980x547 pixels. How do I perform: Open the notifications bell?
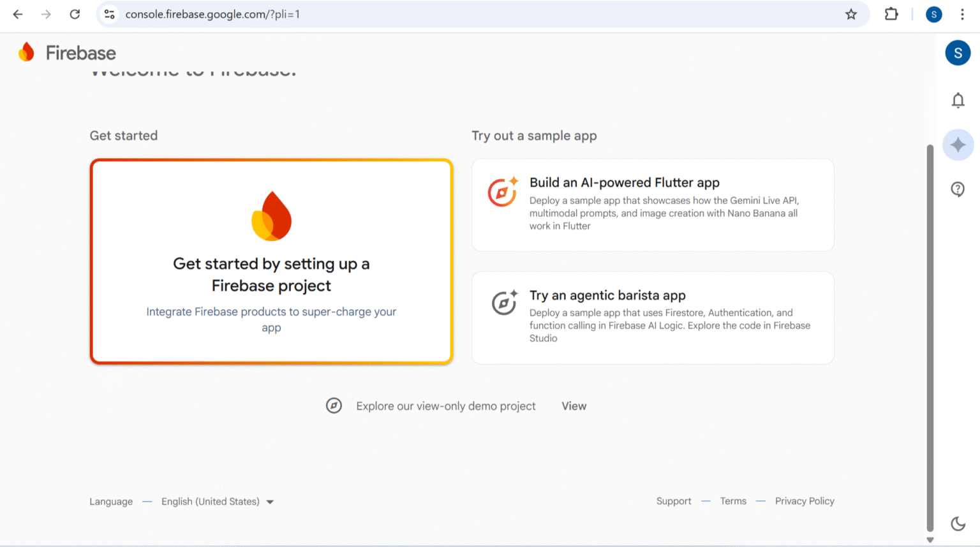tap(958, 100)
